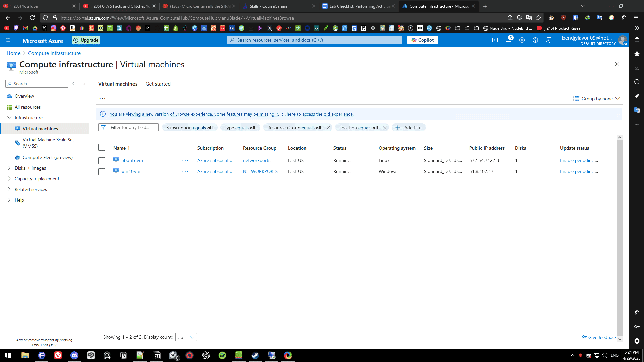Reload the browser page

click(32, 18)
